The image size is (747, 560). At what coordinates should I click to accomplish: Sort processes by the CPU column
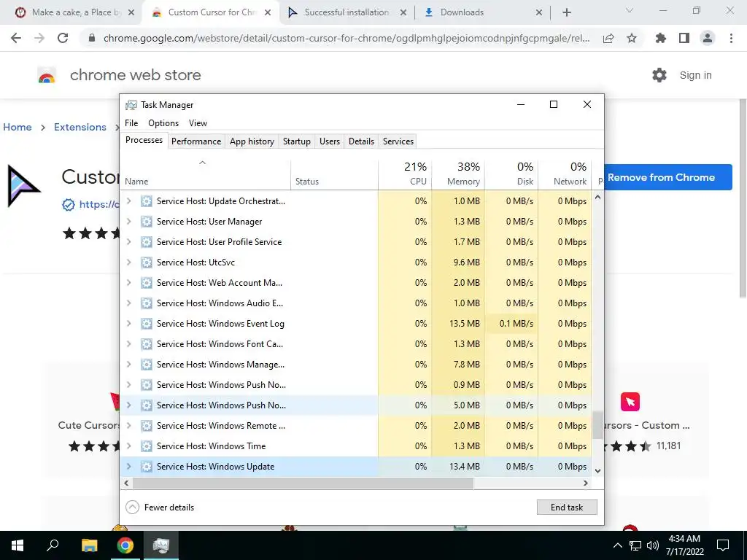tap(406, 174)
